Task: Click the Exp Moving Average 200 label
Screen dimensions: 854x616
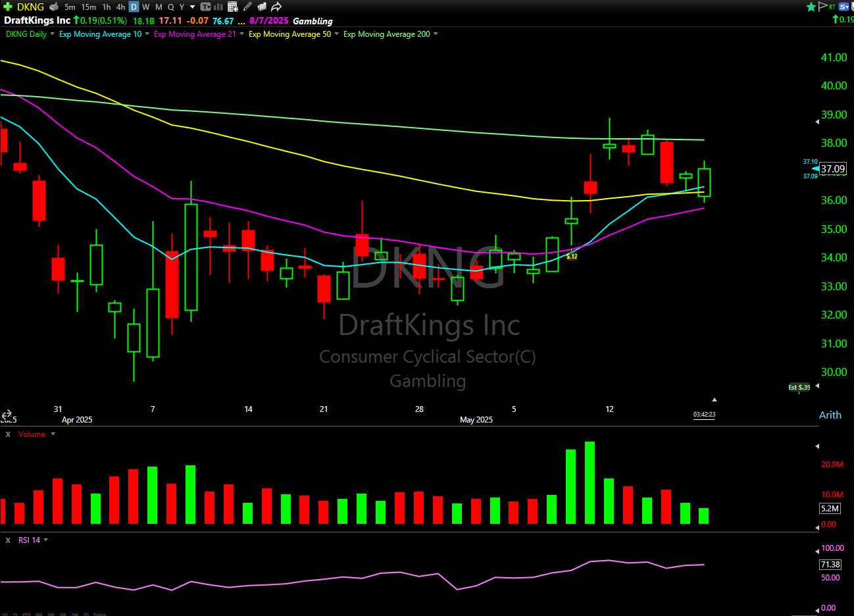Action: pyautogui.click(x=387, y=34)
